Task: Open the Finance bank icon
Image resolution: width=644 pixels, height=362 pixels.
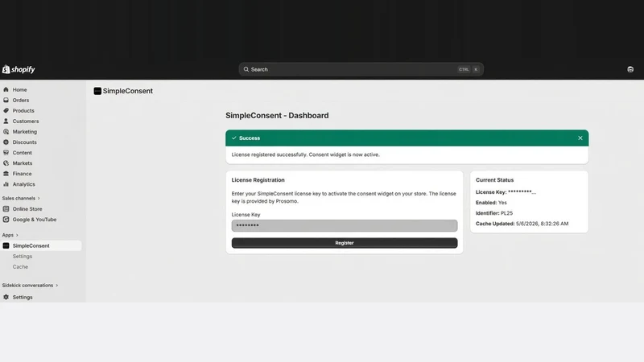Action: pyautogui.click(x=6, y=174)
